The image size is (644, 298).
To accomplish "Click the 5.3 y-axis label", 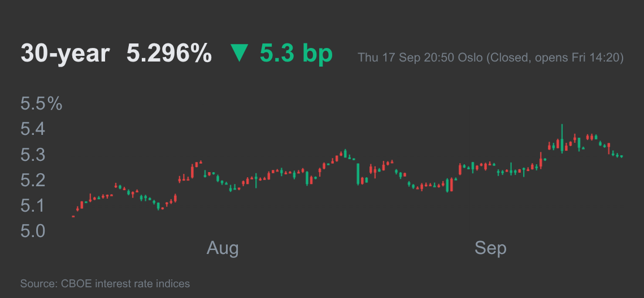I will point(33,155).
